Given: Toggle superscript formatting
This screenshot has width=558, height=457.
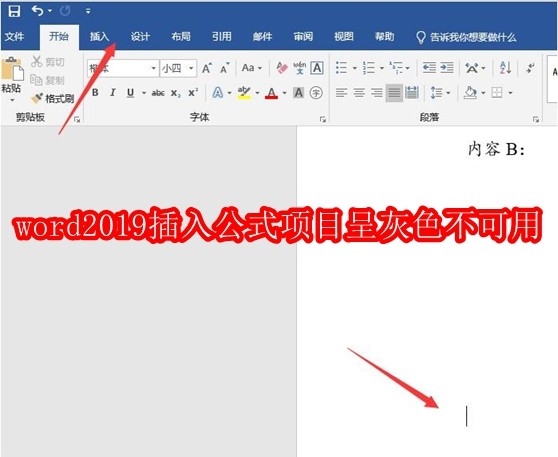Looking at the screenshot, I should [193, 93].
